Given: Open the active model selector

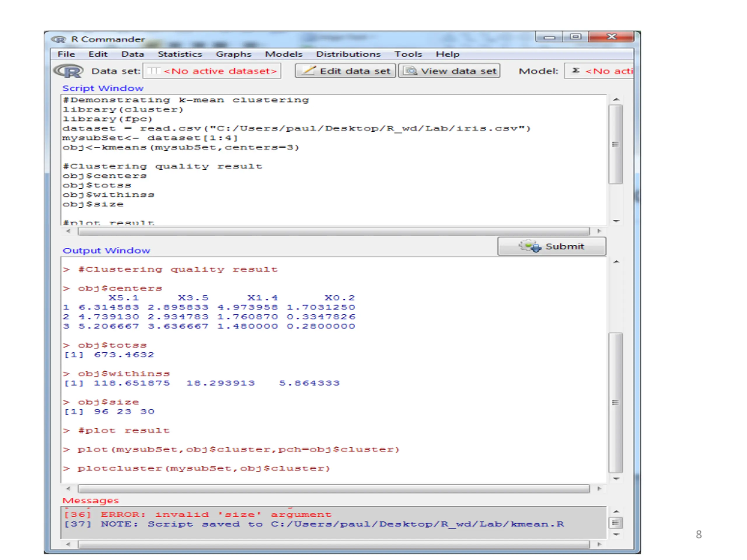Looking at the screenshot, I should point(599,71).
